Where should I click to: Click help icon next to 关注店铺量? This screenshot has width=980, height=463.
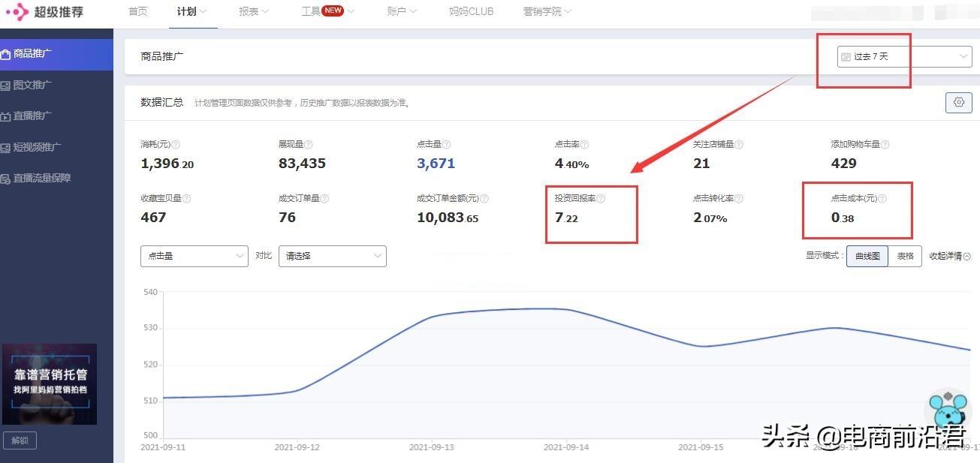click(740, 145)
